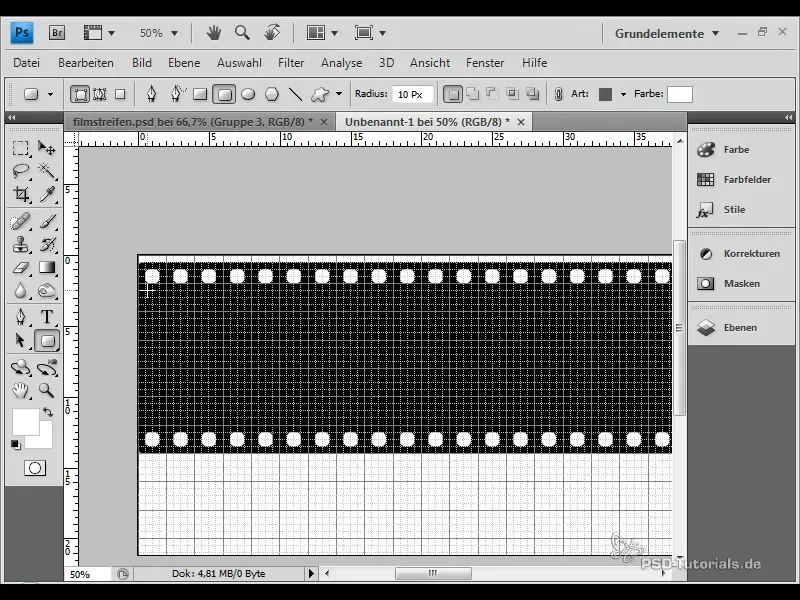Screen dimensions: 800x600
Task: Choose Freeform Pen in options bar
Action: coord(176,94)
